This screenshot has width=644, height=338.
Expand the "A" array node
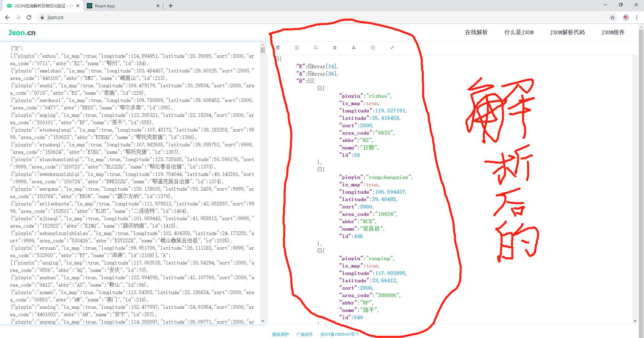[310, 74]
